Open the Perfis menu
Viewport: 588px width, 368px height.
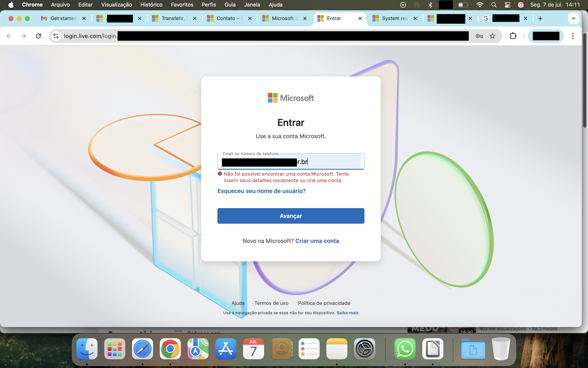[208, 5]
